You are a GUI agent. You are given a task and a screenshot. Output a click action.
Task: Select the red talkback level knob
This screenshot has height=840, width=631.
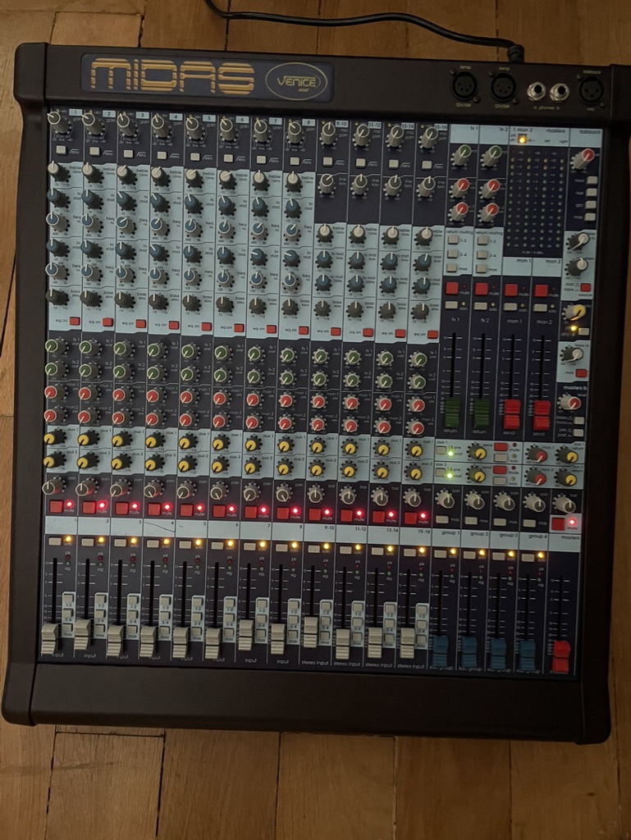584,158
